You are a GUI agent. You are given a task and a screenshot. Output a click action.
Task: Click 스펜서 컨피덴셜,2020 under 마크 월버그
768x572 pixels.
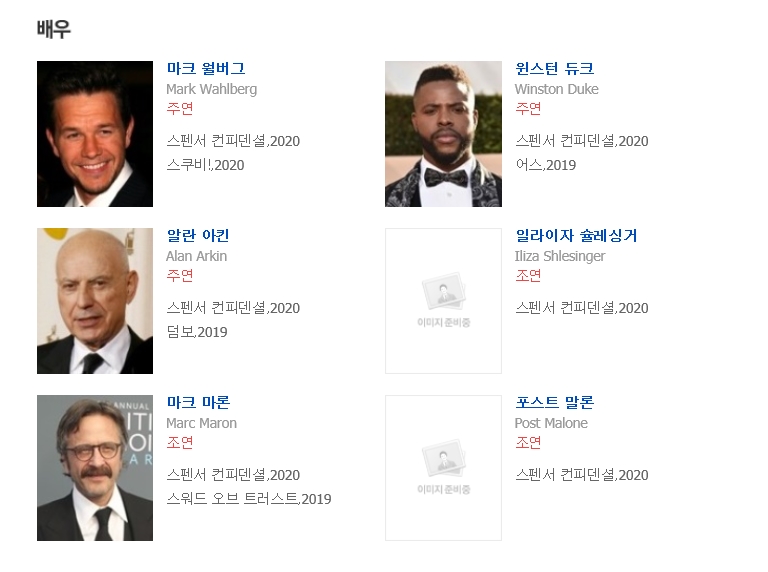pyautogui.click(x=233, y=141)
